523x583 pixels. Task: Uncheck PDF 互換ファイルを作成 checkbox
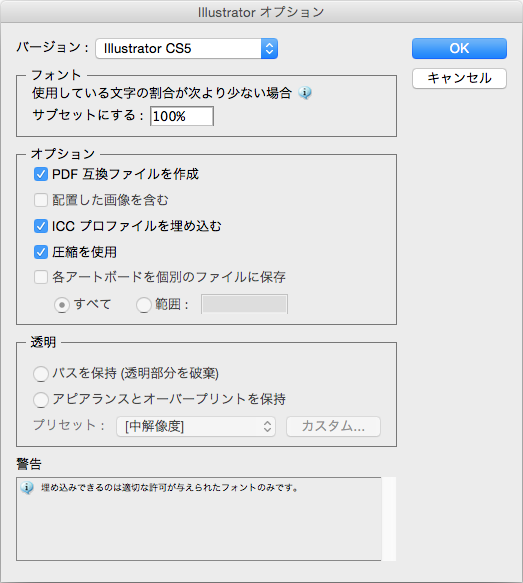point(41,174)
